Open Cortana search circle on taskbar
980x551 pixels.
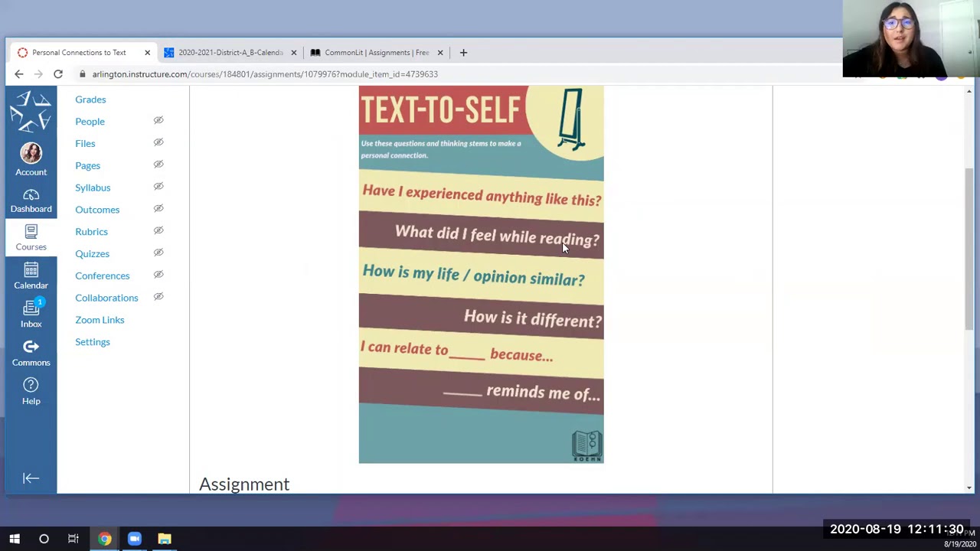[44, 539]
